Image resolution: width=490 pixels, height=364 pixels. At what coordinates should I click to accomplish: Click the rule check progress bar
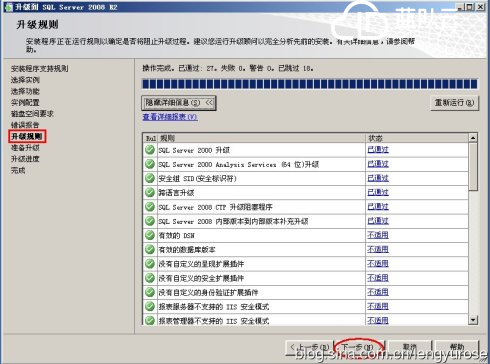pyautogui.click(x=310, y=84)
